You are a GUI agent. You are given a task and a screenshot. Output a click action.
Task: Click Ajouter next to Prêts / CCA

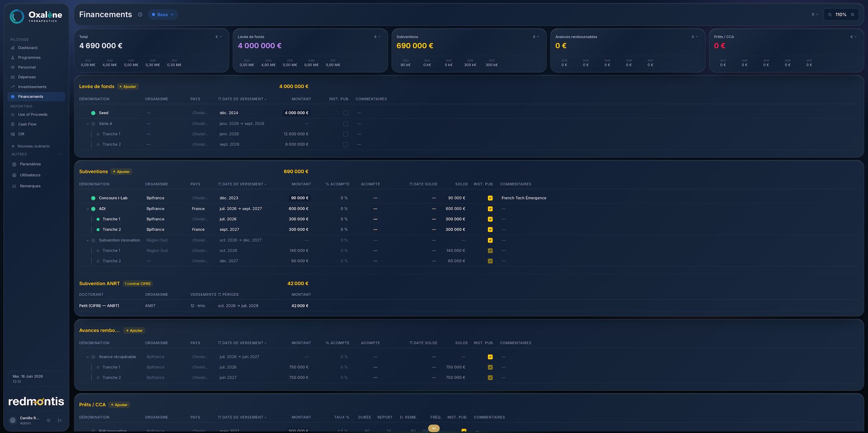click(x=119, y=405)
